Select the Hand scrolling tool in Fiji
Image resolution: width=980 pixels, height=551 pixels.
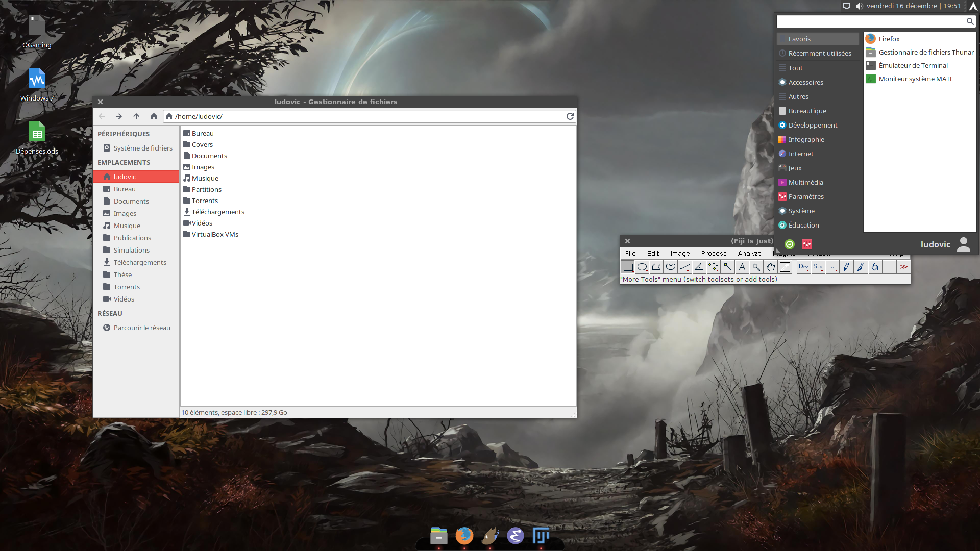point(771,267)
